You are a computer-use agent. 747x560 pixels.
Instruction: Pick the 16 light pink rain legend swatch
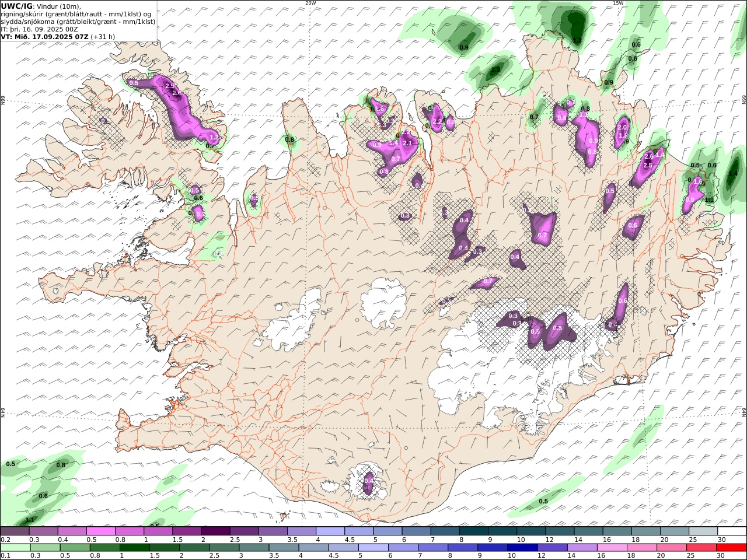(x=611, y=547)
